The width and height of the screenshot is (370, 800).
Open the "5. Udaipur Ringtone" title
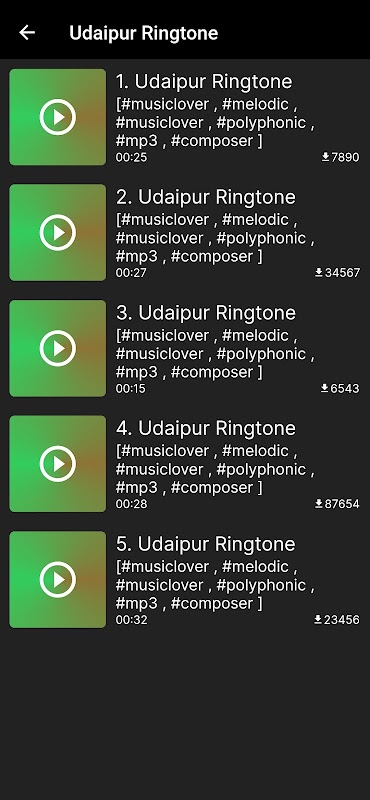click(x=206, y=544)
